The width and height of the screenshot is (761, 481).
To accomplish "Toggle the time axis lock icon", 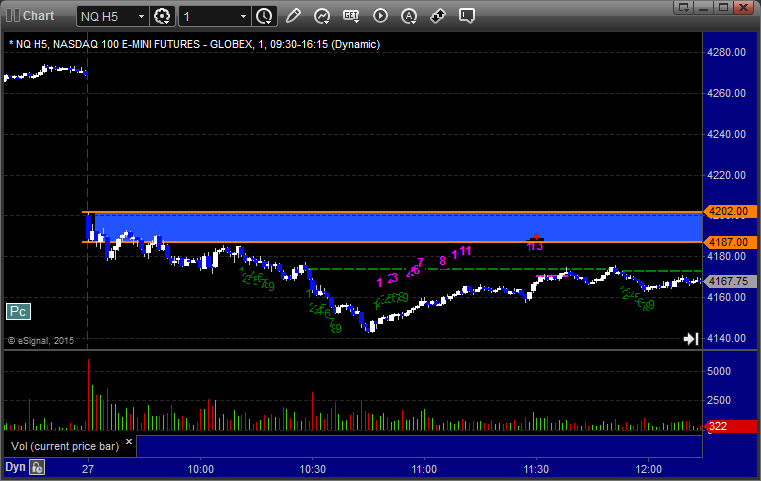I will click(x=37, y=466).
